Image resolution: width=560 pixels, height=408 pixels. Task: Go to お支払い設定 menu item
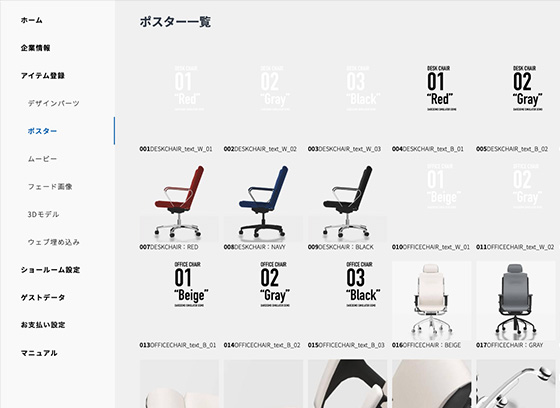click(43, 325)
